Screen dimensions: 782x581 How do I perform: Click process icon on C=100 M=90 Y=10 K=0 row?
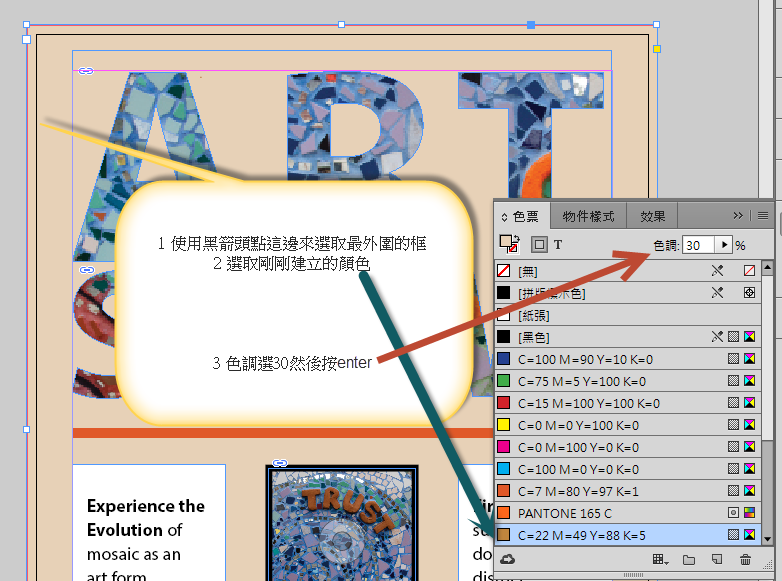click(x=733, y=358)
